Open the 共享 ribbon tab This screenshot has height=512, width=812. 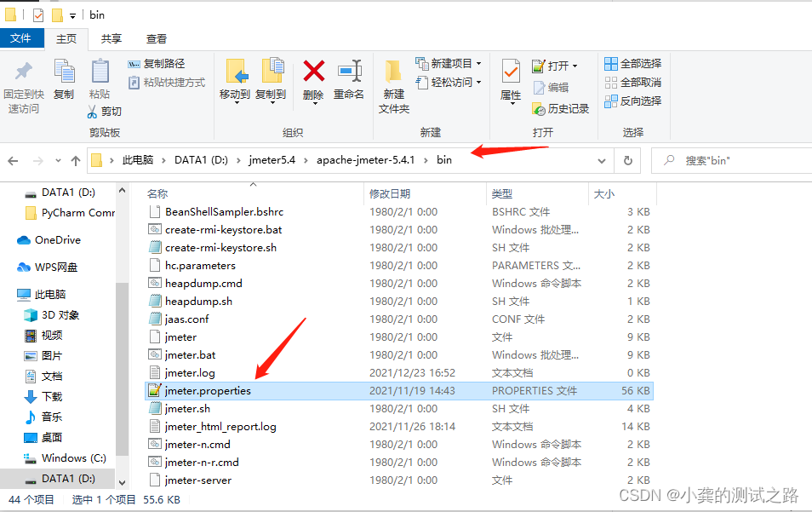(x=112, y=37)
